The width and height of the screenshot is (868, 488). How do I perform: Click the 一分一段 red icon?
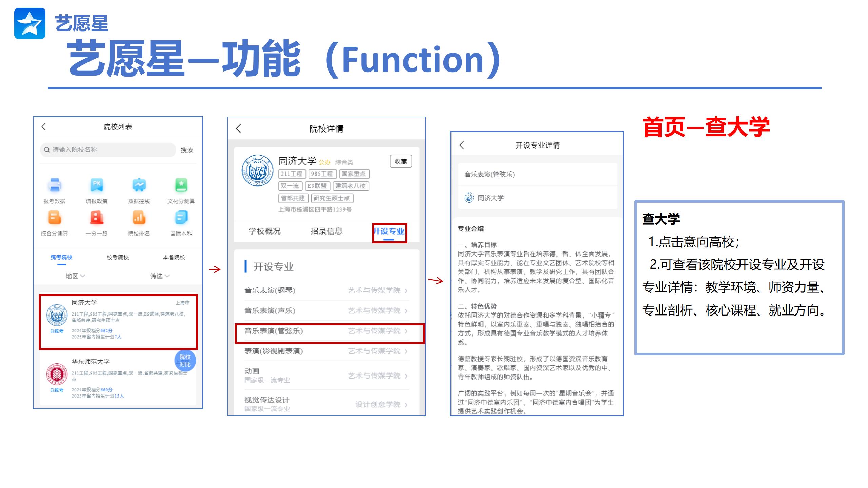(97, 218)
